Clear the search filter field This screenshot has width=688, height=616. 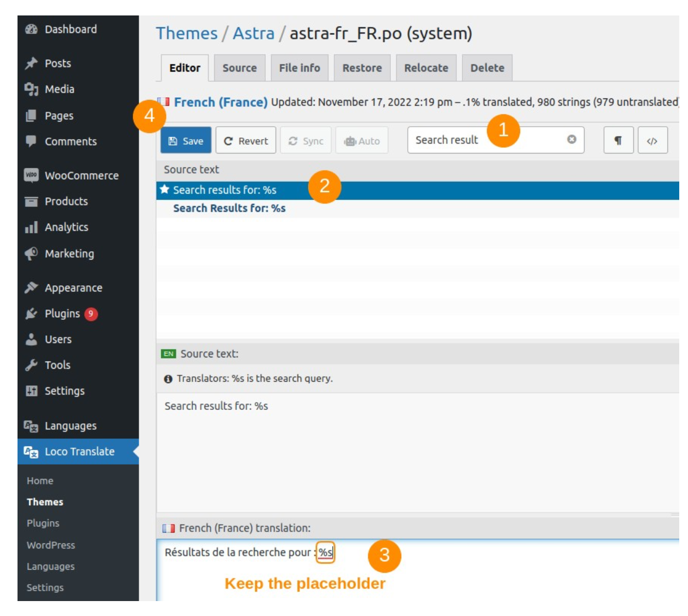coord(572,140)
